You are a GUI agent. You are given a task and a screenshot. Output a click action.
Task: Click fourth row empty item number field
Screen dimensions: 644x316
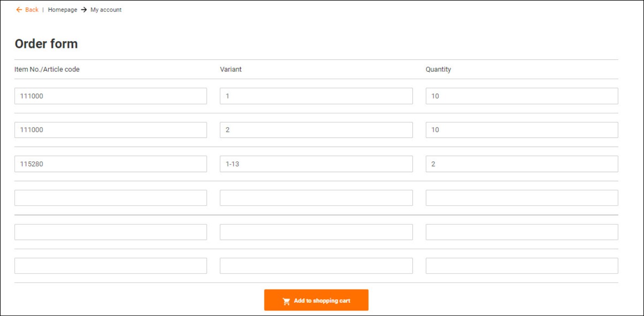click(111, 198)
